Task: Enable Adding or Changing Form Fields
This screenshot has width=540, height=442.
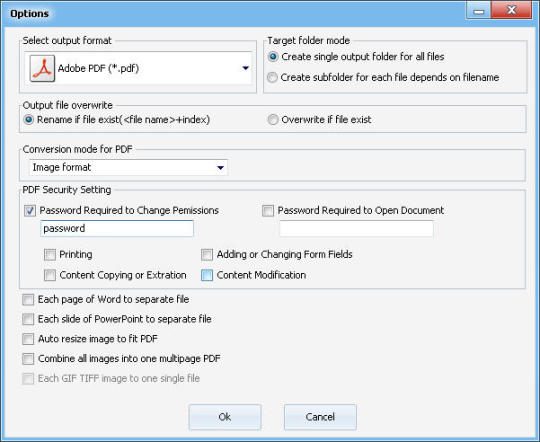Action: coord(207,255)
